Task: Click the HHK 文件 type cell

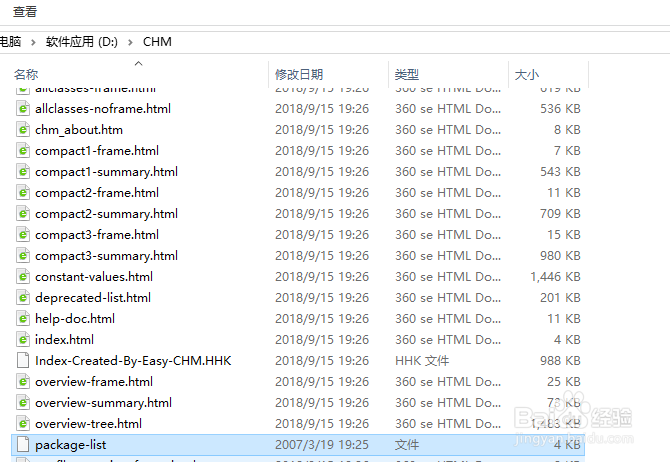Action: 422,360
